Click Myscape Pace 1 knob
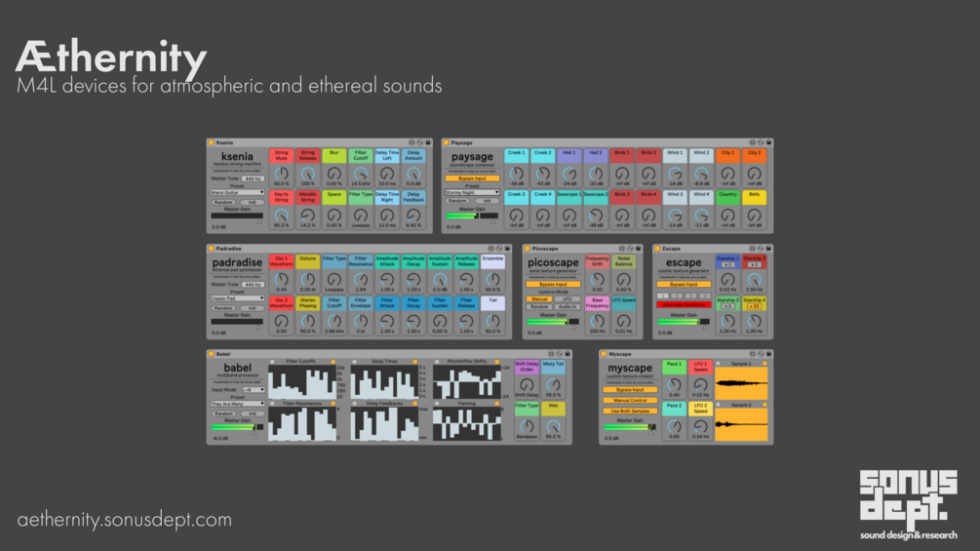 [x=675, y=385]
